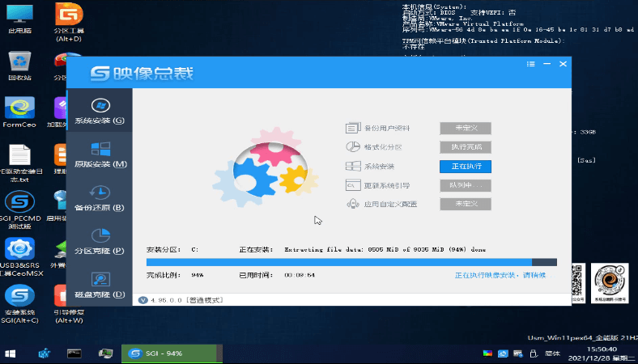Click the 正在执行映像安装，请稍候 status text
638x364 pixels.
pyautogui.click(x=503, y=275)
